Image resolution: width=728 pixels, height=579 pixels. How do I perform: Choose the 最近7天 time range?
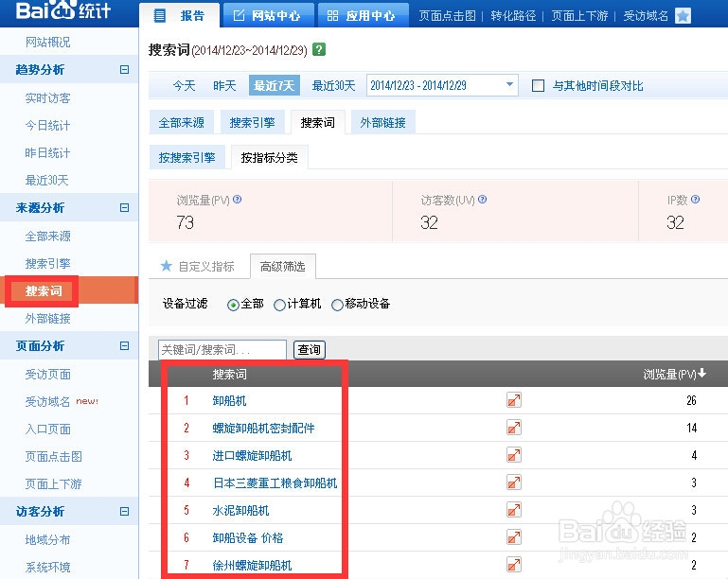275,85
